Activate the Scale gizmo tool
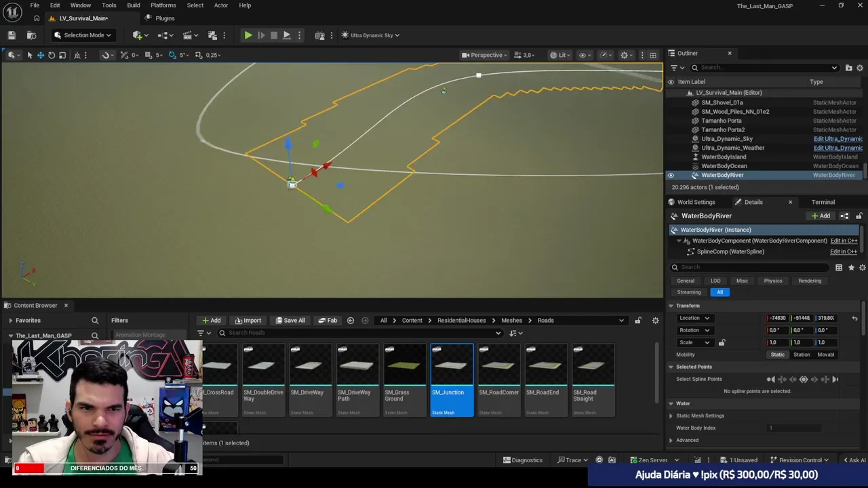Image resolution: width=868 pixels, height=488 pixels. coord(62,55)
